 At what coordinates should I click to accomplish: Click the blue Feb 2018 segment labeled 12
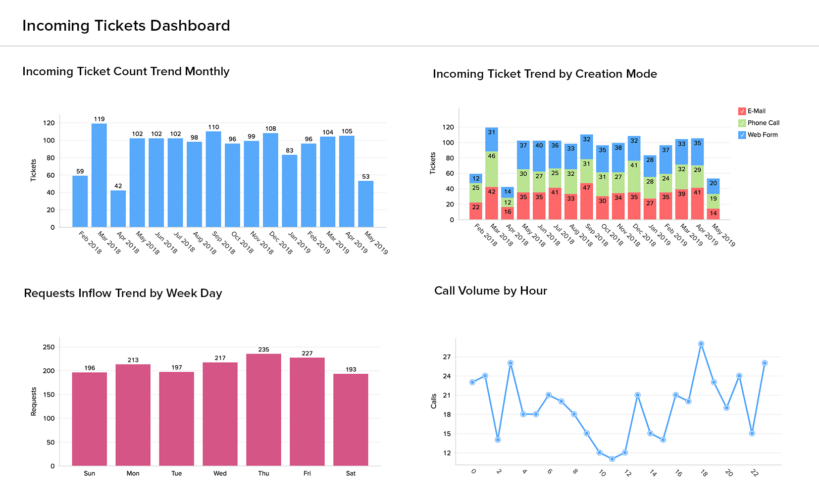point(476,179)
